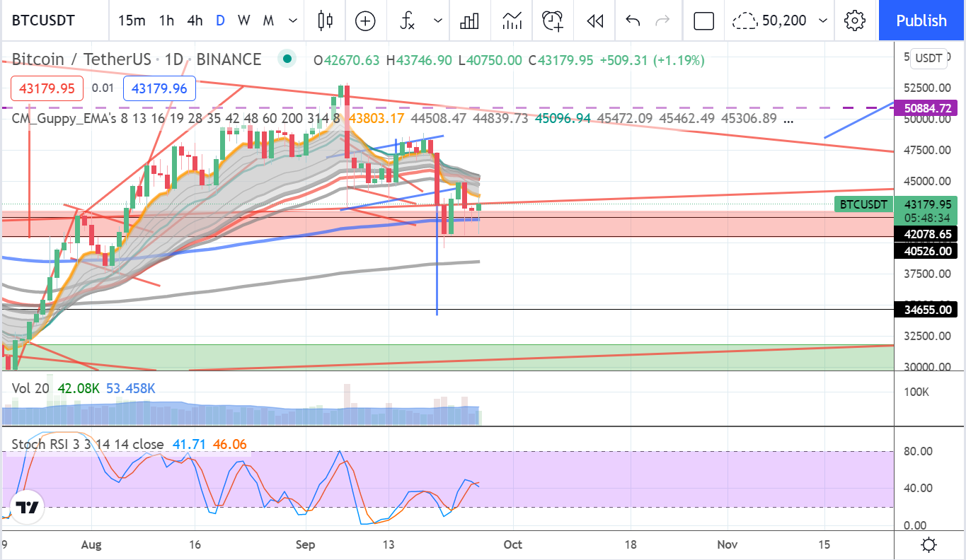Open the indicators fx menu
The image size is (966, 560).
pos(408,21)
